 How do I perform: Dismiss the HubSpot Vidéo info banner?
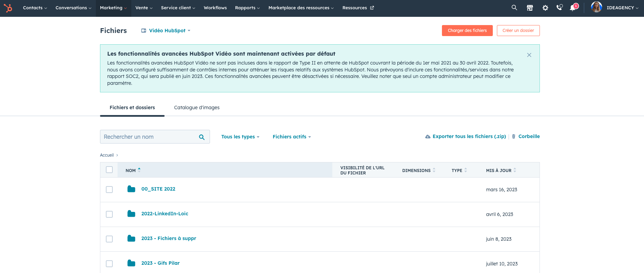(529, 55)
